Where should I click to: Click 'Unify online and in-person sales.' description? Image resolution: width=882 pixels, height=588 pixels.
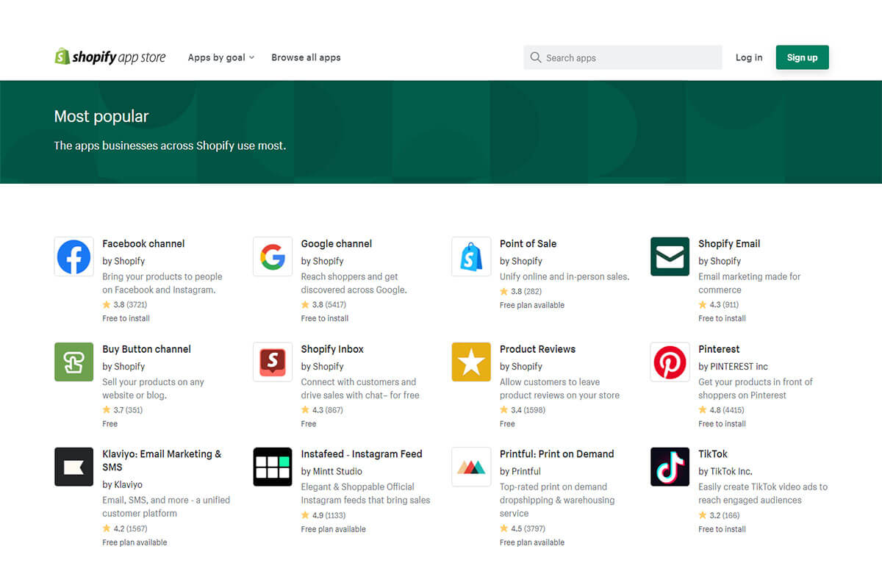[564, 276]
